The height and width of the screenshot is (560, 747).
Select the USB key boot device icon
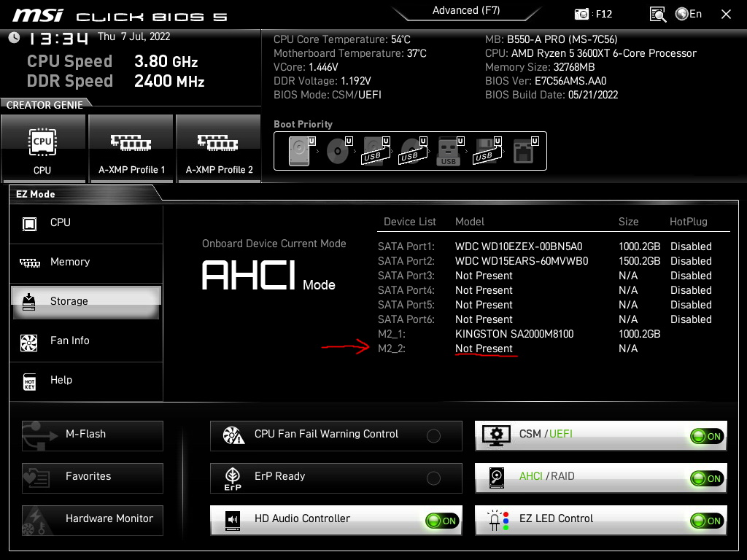(449, 151)
